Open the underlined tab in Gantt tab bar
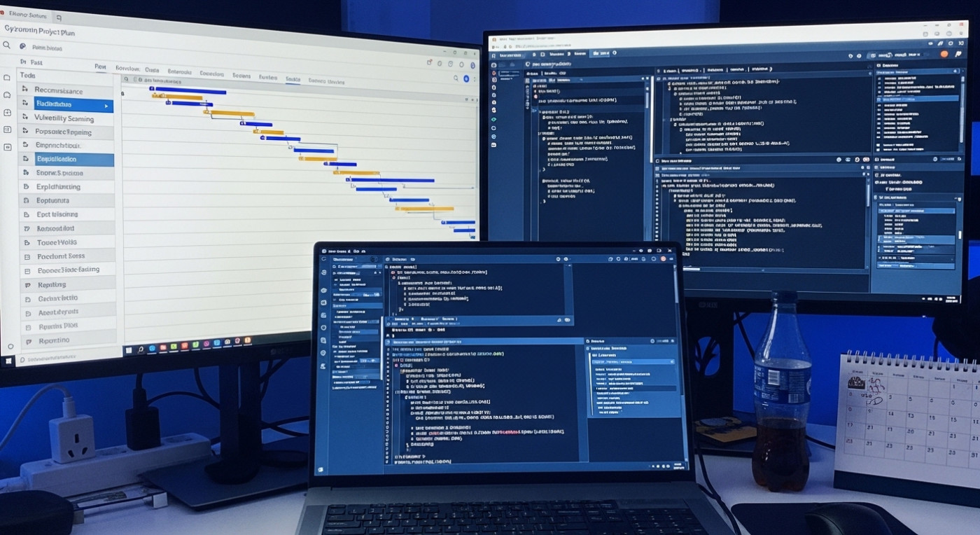980x535 pixels. point(293,79)
